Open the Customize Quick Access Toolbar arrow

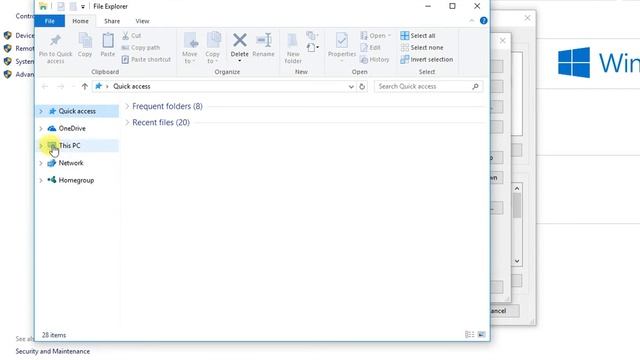[83, 7]
